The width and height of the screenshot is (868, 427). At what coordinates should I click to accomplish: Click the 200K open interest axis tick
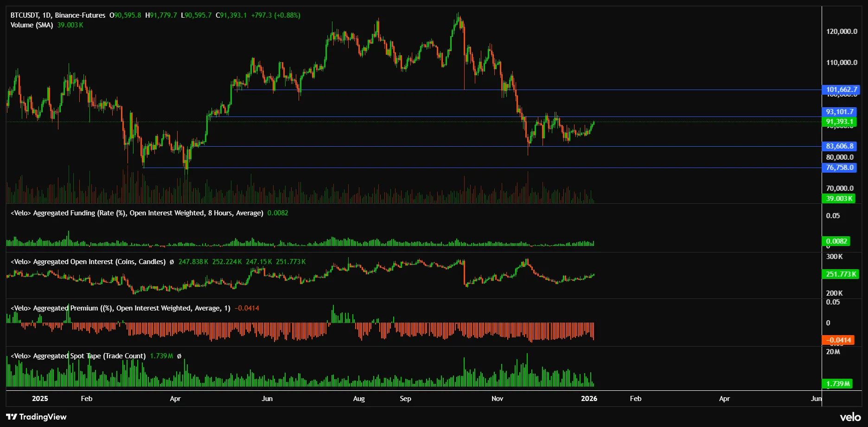pyautogui.click(x=835, y=293)
